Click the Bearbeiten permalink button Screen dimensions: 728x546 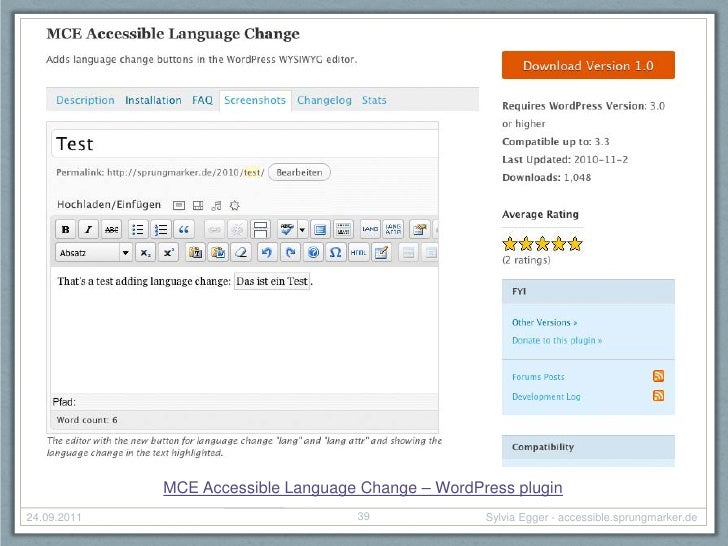pyautogui.click(x=299, y=172)
